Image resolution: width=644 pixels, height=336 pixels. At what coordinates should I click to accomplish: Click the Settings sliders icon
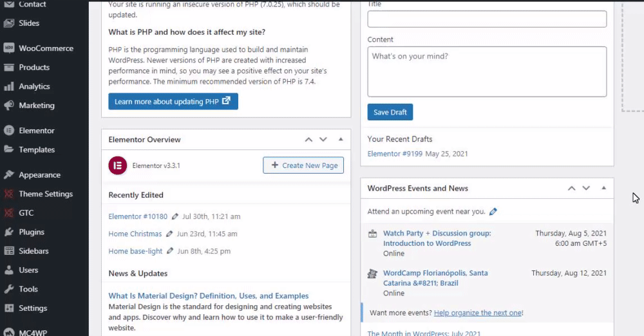pyautogui.click(x=8, y=308)
